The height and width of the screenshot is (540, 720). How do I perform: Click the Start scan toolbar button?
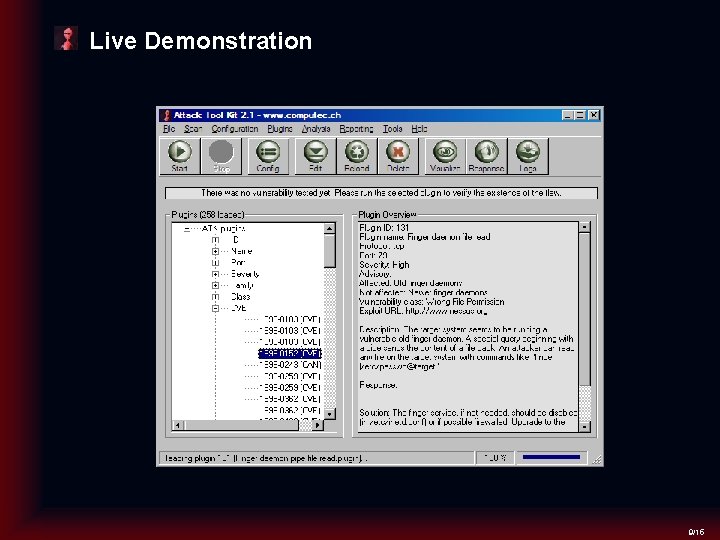(x=180, y=156)
